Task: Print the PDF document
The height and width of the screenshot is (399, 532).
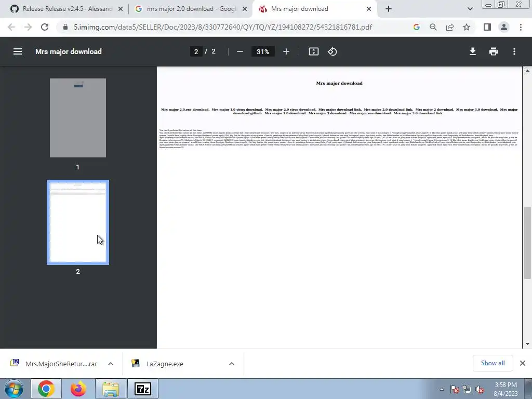Action: click(x=494, y=51)
